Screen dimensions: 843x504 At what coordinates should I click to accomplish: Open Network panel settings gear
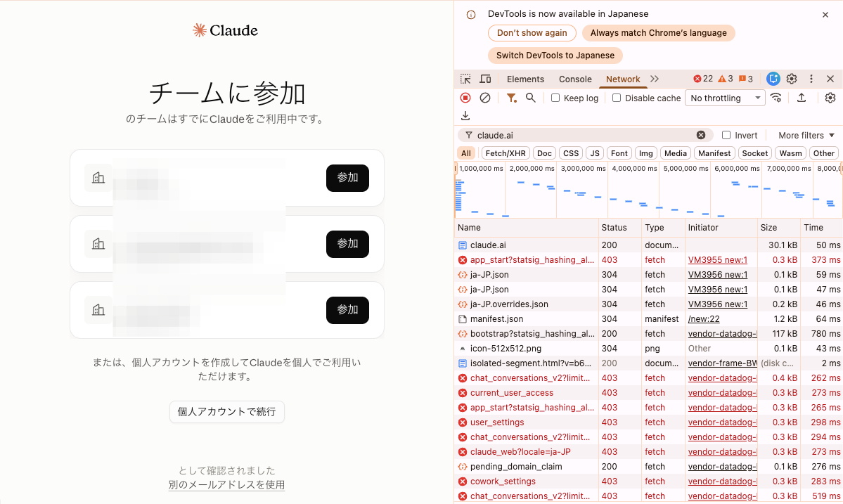coord(830,98)
